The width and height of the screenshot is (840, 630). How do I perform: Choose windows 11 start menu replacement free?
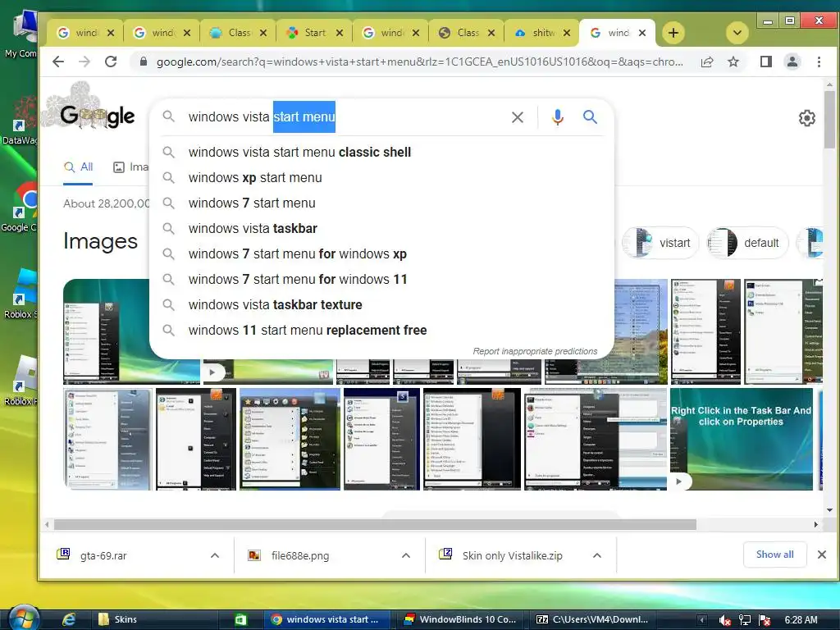click(381, 330)
